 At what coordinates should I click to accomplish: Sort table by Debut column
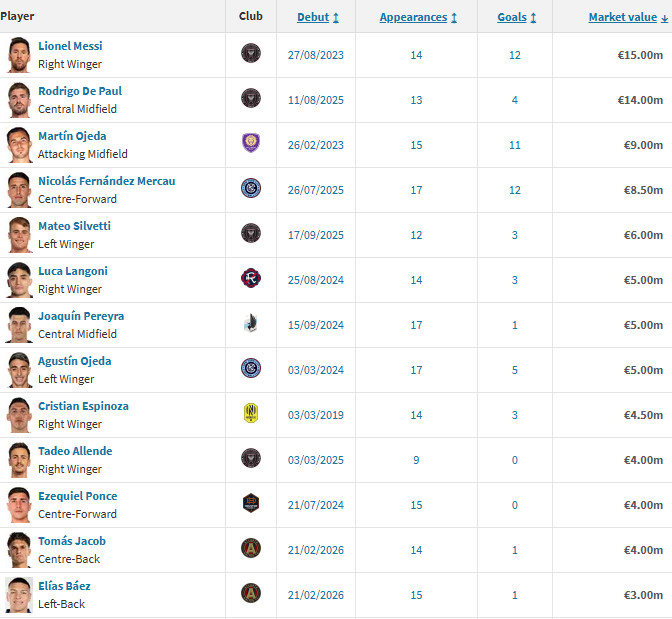[x=318, y=17]
